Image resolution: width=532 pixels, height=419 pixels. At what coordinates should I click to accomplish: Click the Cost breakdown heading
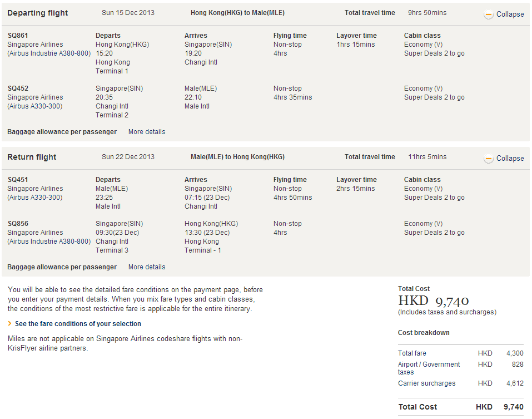424,333
